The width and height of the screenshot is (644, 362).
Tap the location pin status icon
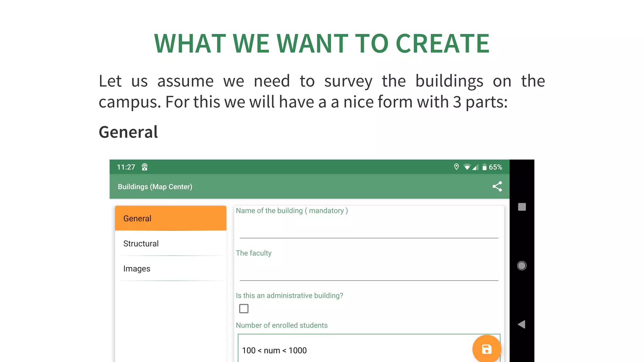click(456, 167)
